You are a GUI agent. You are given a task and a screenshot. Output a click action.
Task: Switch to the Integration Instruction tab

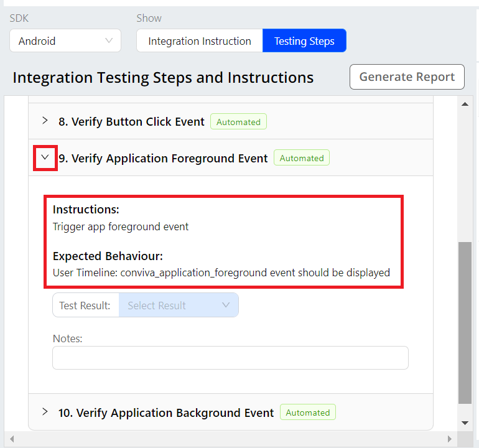point(200,41)
